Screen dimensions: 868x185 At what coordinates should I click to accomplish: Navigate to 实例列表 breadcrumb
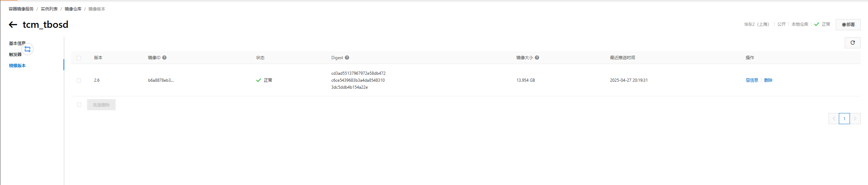click(x=49, y=9)
